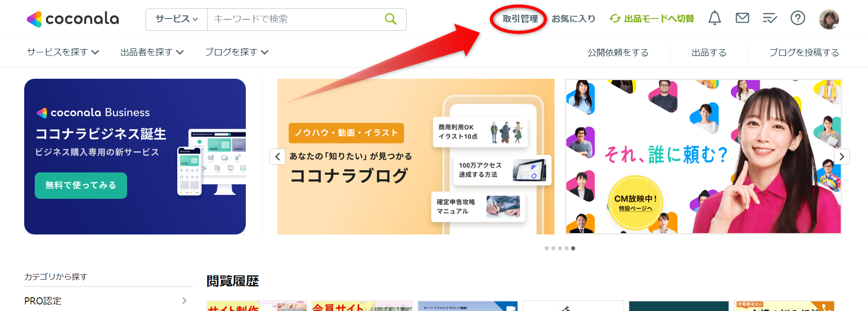This screenshot has width=868, height=311.
Task: Click the 100万アクセス達成する方法 card
Action: [502, 170]
